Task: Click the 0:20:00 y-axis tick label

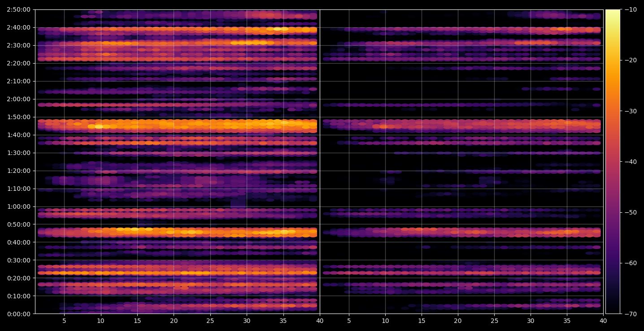Action: coord(18,278)
